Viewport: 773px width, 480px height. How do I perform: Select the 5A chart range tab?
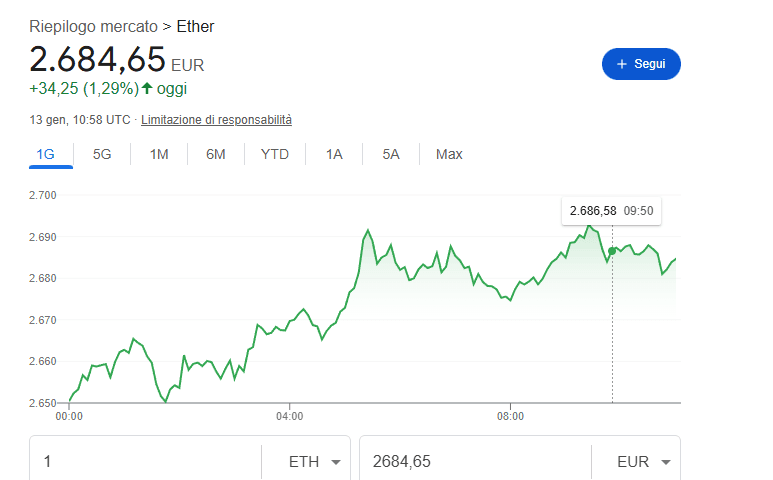tap(391, 154)
